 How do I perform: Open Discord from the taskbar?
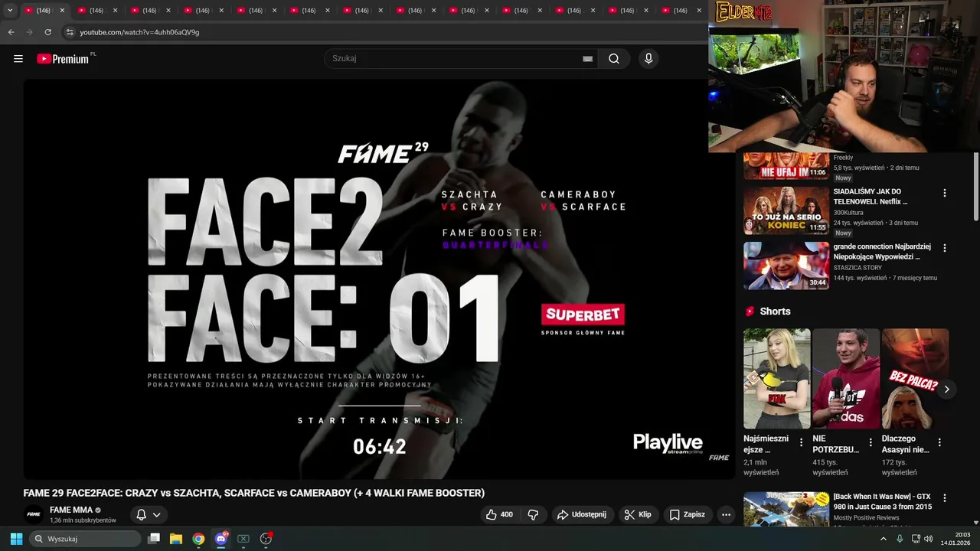click(221, 539)
